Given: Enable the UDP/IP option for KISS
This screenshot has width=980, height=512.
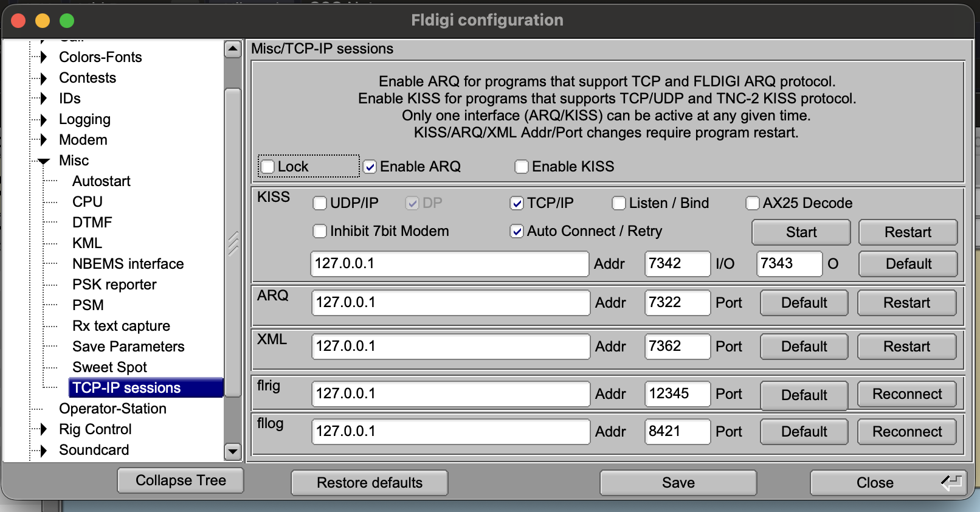Looking at the screenshot, I should click(x=320, y=203).
